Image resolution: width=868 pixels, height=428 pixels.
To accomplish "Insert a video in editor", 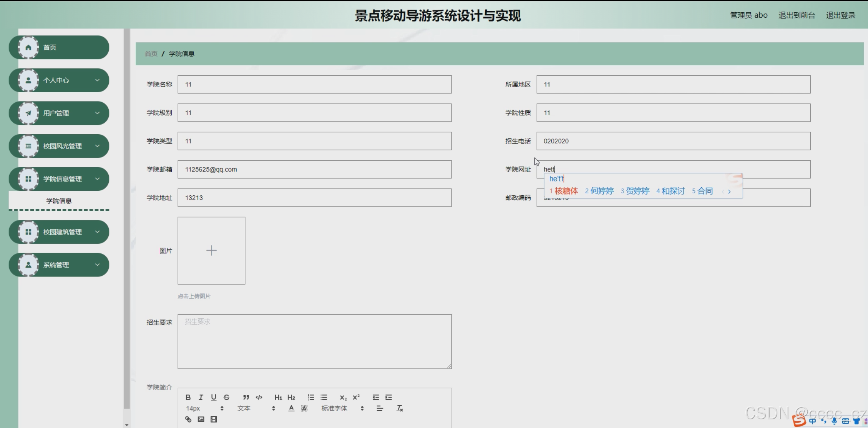I will tap(214, 419).
